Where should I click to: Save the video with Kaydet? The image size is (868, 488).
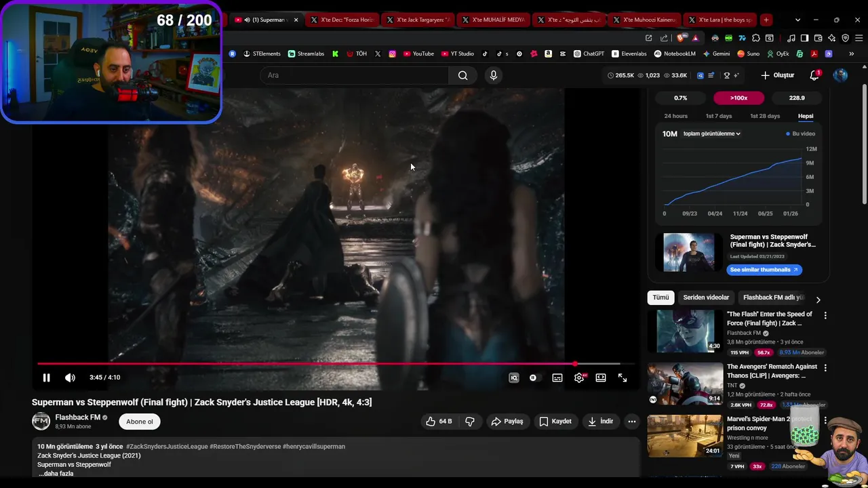pos(555,422)
